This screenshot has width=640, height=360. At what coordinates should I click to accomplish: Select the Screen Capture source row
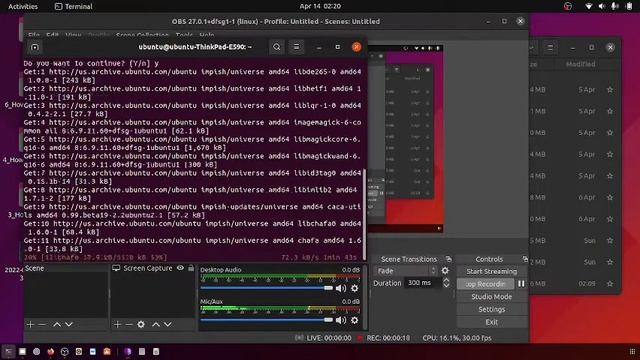[x=153, y=268]
